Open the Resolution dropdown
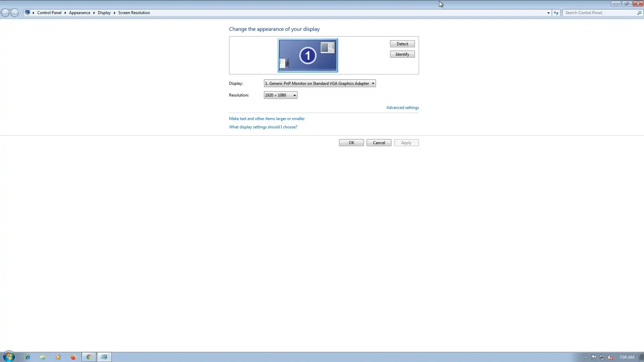 (x=280, y=95)
